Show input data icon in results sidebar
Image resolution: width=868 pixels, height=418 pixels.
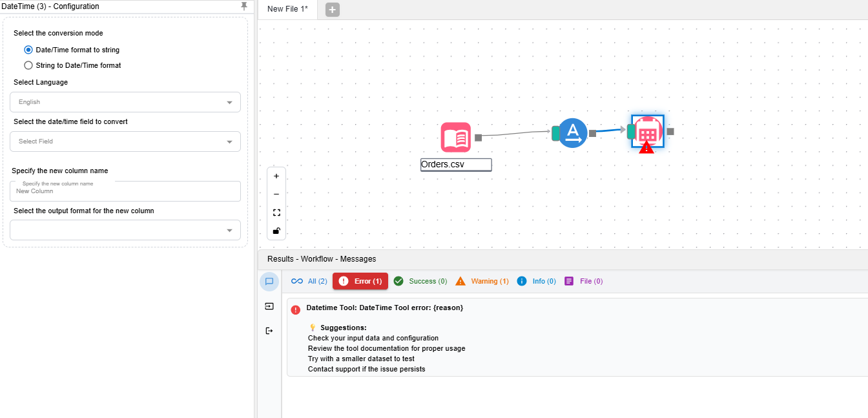pyautogui.click(x=269, y=306)
